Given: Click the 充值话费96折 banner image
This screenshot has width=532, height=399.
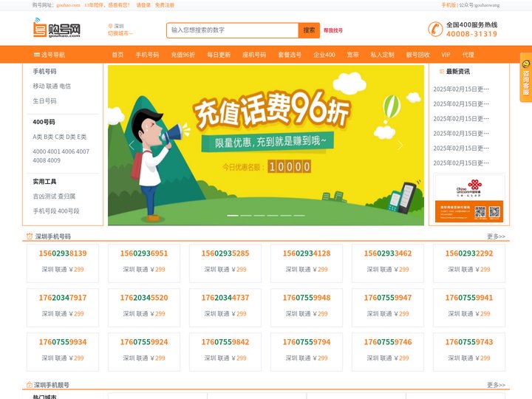Looking at the screenshot, I should coord(266,146).
